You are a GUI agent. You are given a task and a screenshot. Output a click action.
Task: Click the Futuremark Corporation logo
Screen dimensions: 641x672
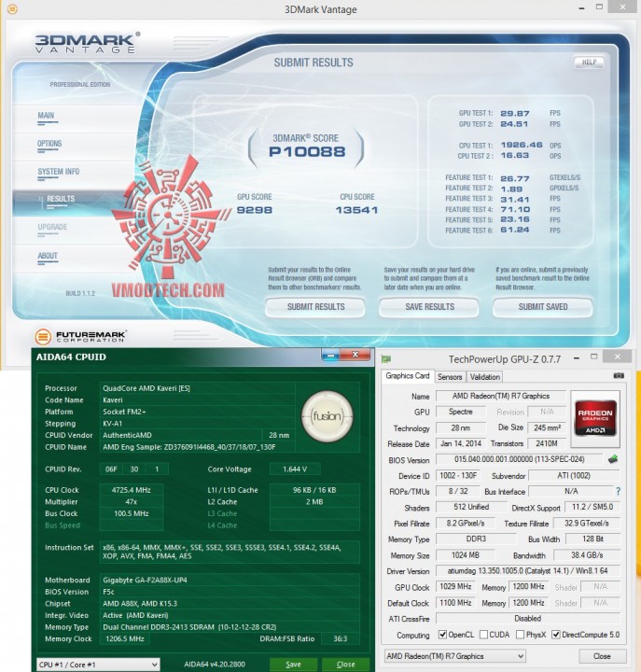point(79,336)
